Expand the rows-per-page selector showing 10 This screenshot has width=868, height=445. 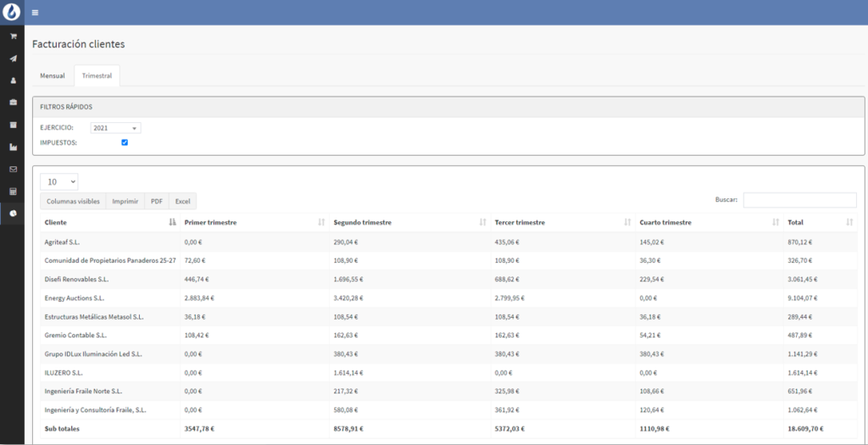coord(59,181)
